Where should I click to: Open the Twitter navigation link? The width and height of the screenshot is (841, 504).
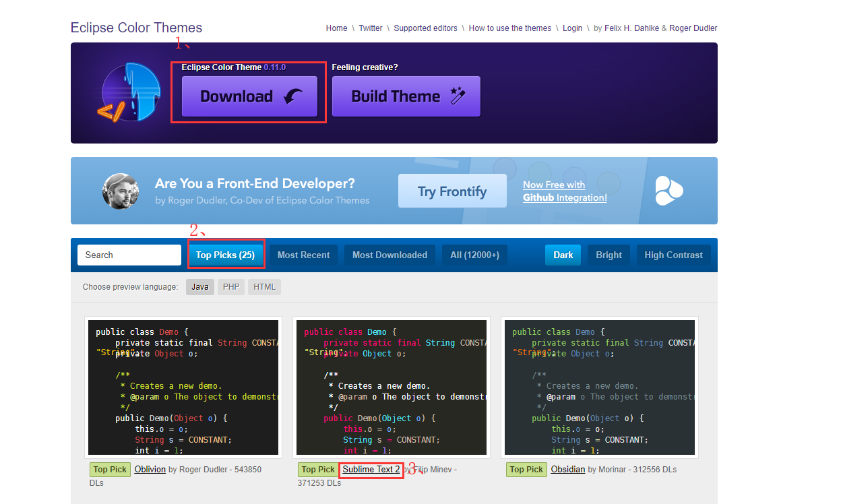[x=371, y=28]
